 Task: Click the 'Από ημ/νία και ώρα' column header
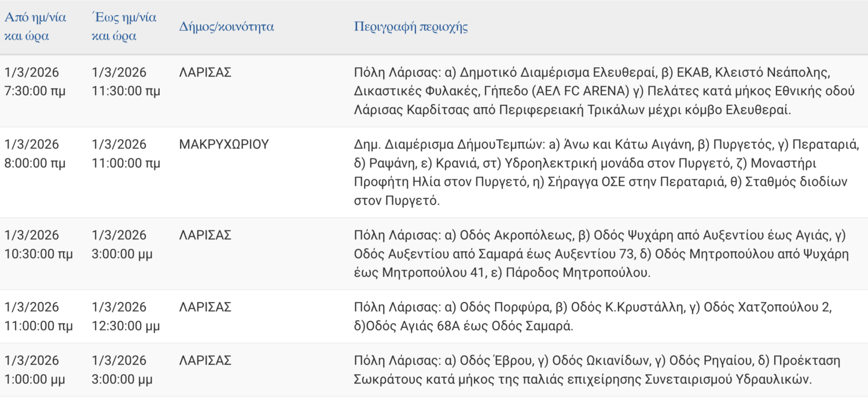35,27
